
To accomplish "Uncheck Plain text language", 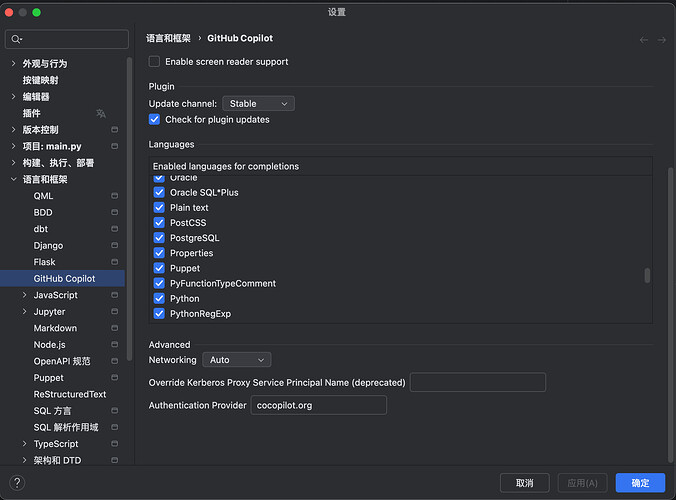I will pyautogui.click(x=159, y=207).
